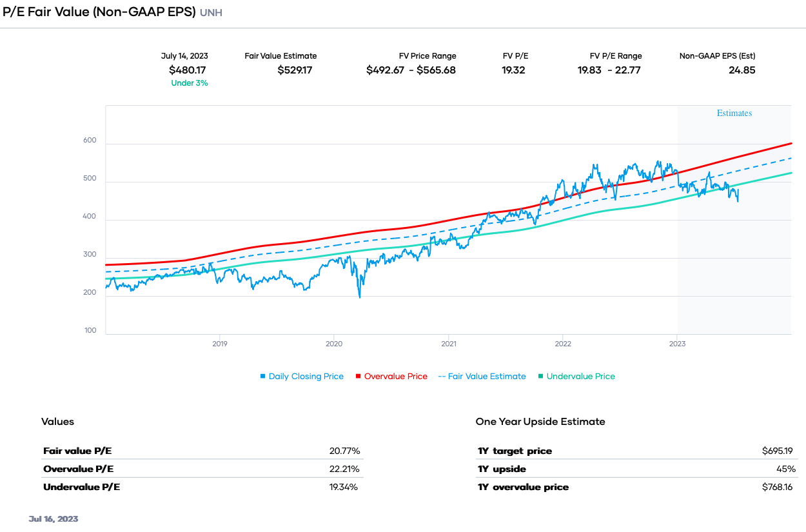Screen dimensions: 806x532
Task: Click the 1Y overvalue price row label
Action: pos(524,487)
